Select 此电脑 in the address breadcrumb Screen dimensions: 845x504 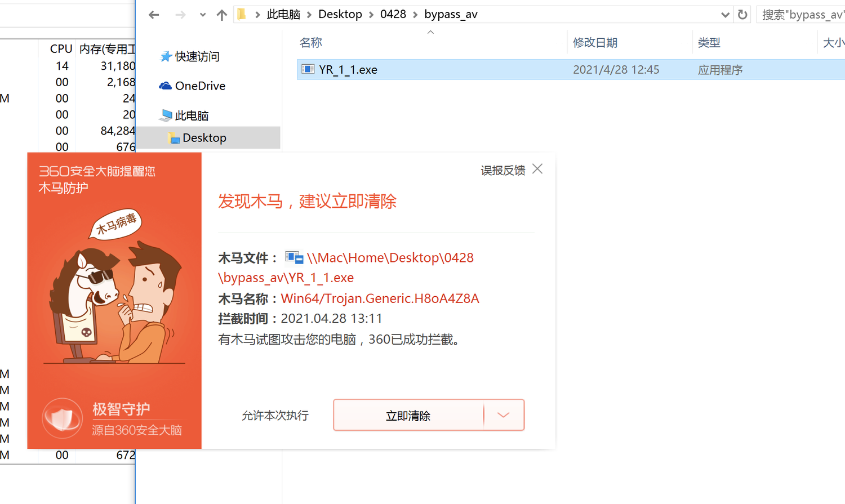pos(283,14)
